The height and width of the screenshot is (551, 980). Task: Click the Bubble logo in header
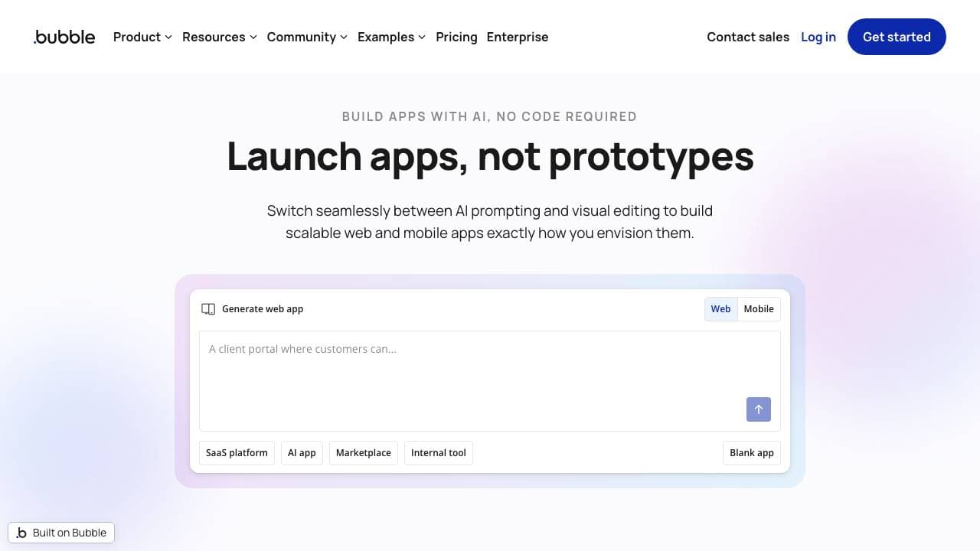tap(64, 37)
